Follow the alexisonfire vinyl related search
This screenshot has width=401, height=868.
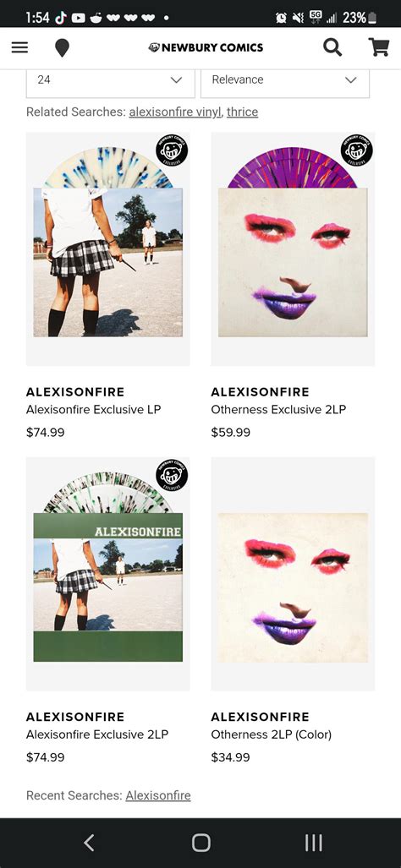[175, 112]
